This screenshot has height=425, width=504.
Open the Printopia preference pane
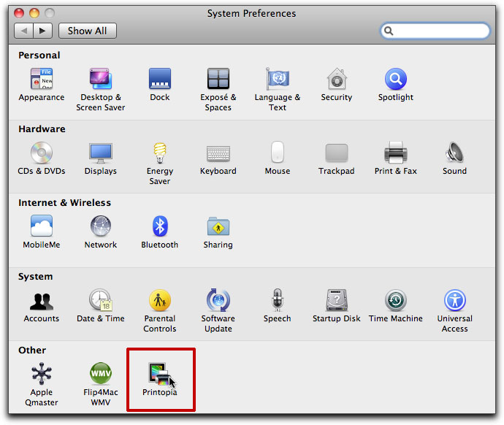pyautogui.click(x=159, y=375)
